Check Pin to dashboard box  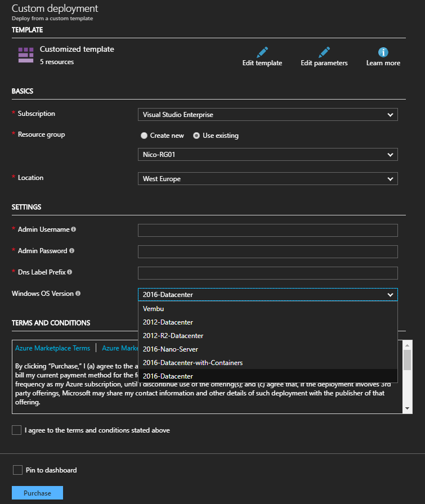pyautogui.click(x=17, y=470)
